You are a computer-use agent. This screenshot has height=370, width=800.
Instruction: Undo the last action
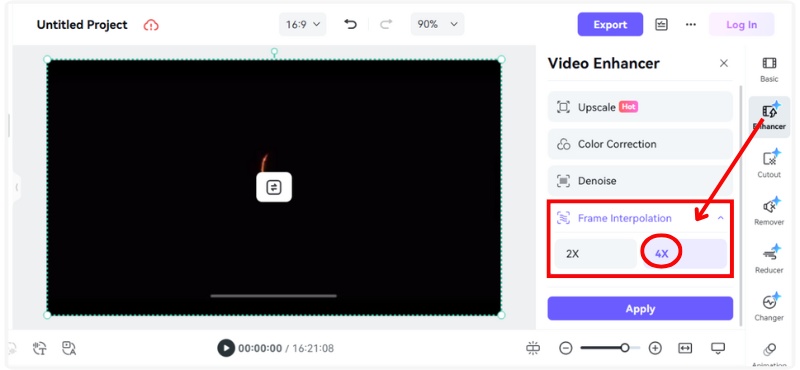pos(350,24)
